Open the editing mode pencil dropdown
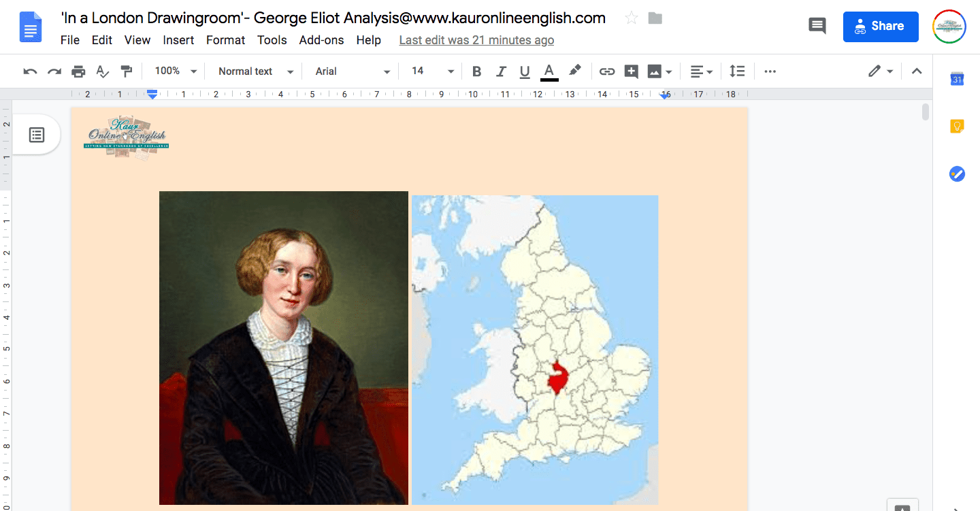The image size is (980, 511). tap(881, 71)
